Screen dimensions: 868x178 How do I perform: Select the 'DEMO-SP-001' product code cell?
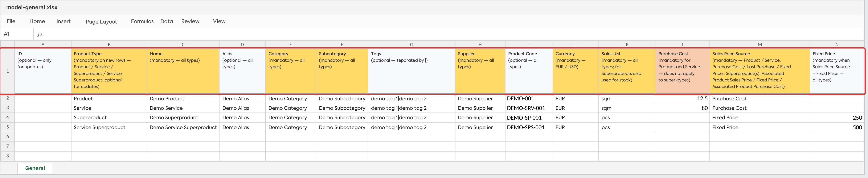529,117
